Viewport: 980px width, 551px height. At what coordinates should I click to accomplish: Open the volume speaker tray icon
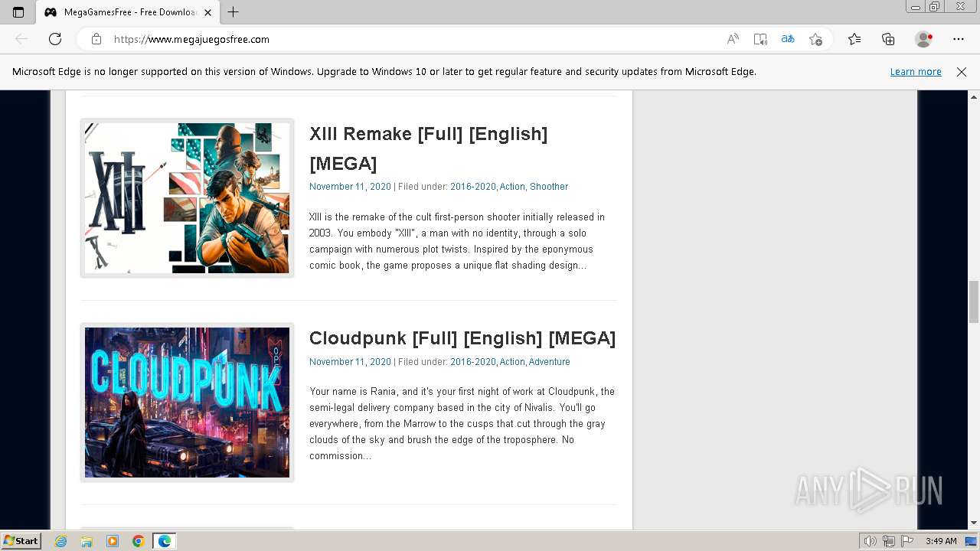click(871, 541)
